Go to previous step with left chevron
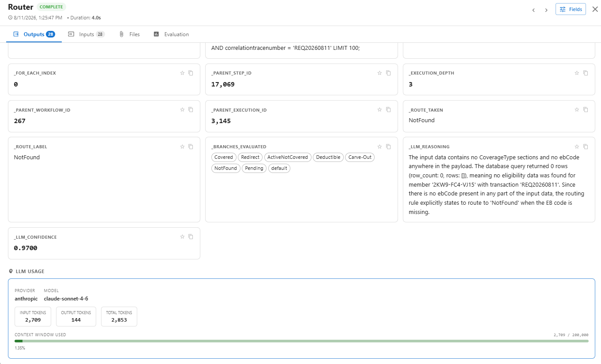This screenshot has width=601, height=364. coord(533,10)
